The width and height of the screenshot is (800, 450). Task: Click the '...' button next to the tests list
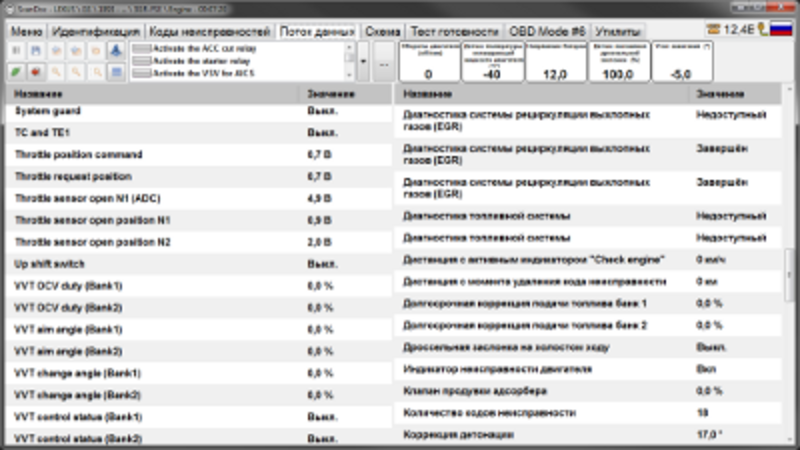(x=383, y=62)
